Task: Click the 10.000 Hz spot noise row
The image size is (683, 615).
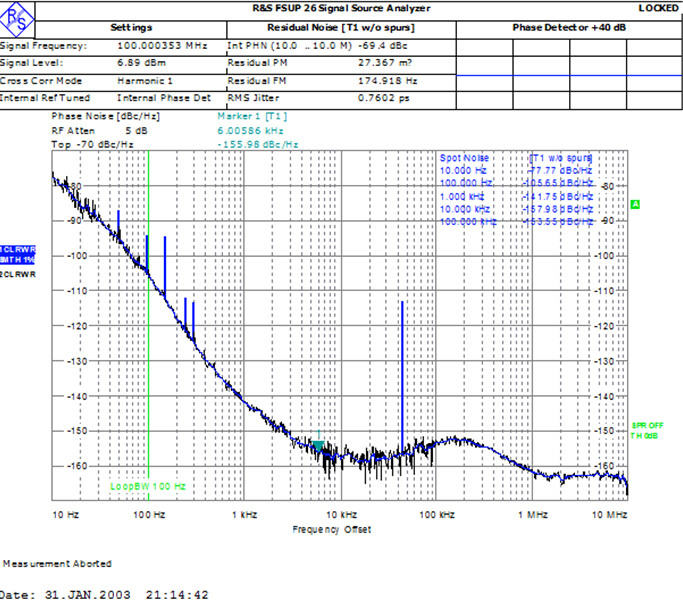Action: click(x=516, y=170)
